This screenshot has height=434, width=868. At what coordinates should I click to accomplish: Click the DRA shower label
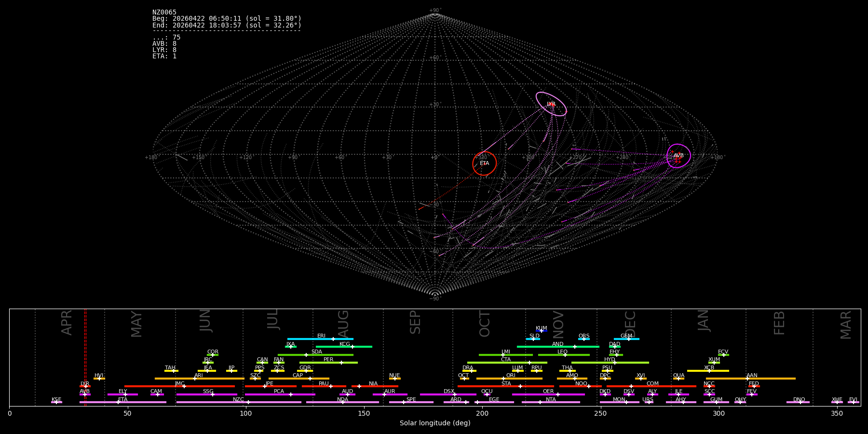click(x=468, y=367)
